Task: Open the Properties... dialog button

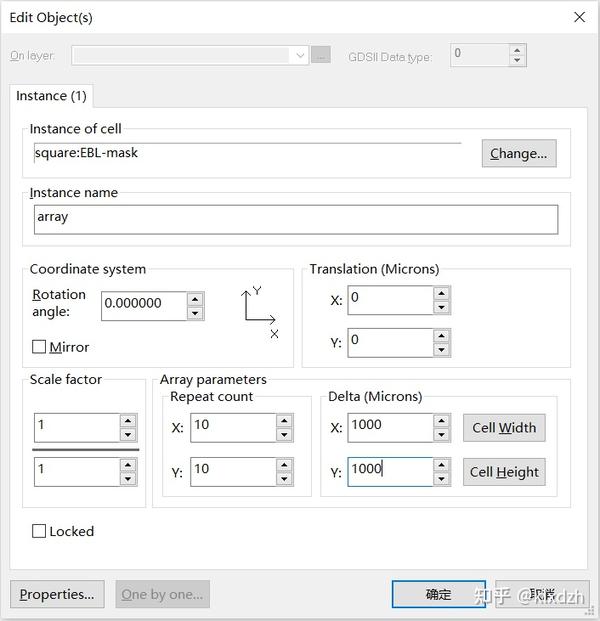Action: pyautogui.click(x=57, y=594)
